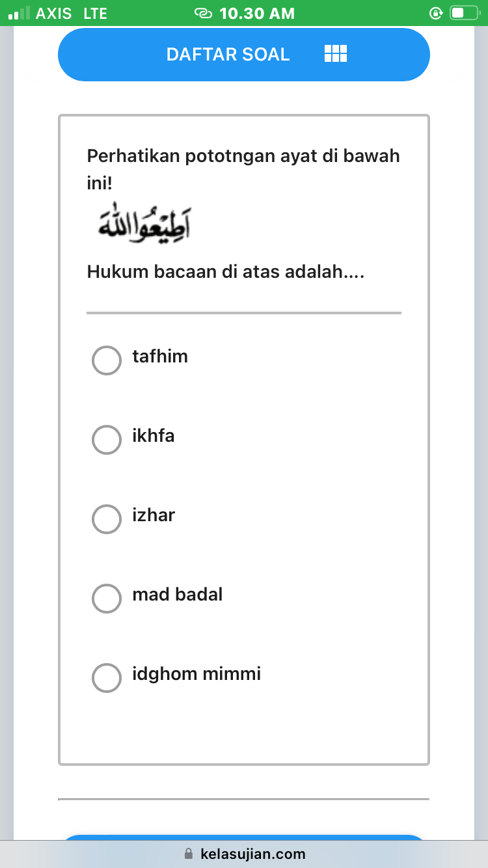488x868 pixels.
Task: Click the orientation lock icon in status bar
Action: tap(436, 12)
